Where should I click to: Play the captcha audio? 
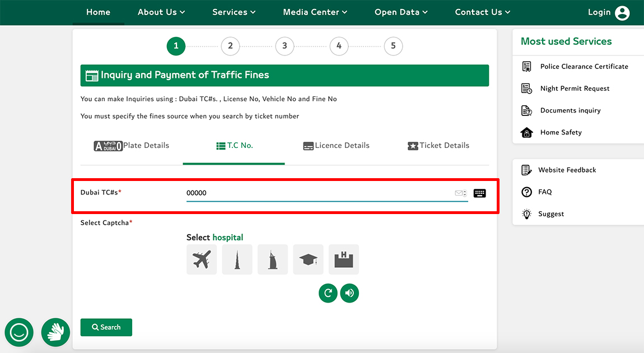click(x=349, y=292)
